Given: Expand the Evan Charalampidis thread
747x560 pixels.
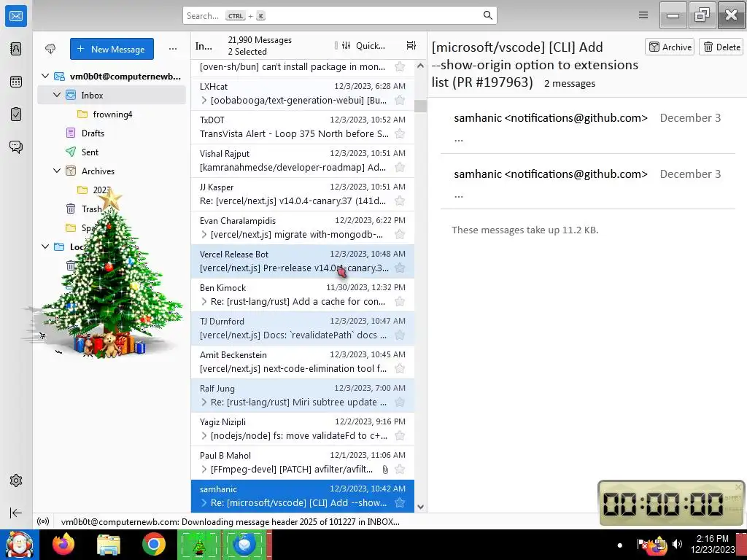Looking at the screenshot, I should click(204, 234).
